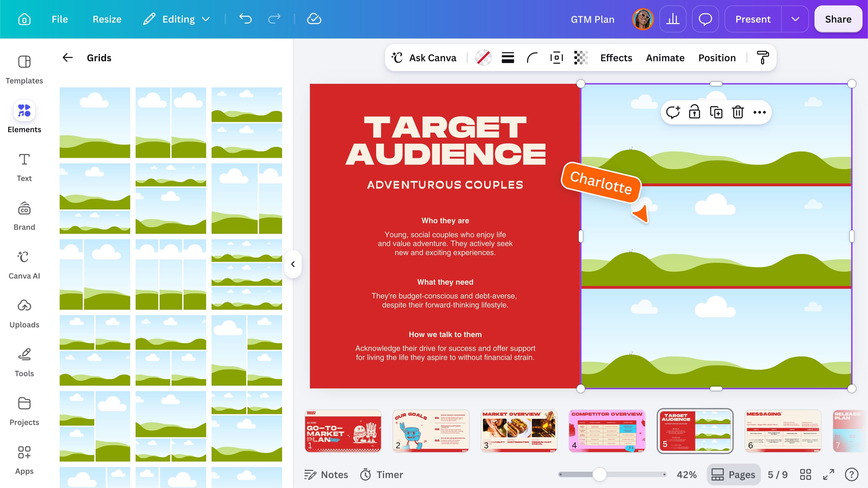The width and height of the screenshot is (868, 488).
Task: Open more options for selected element
Action: coord(759,112)
